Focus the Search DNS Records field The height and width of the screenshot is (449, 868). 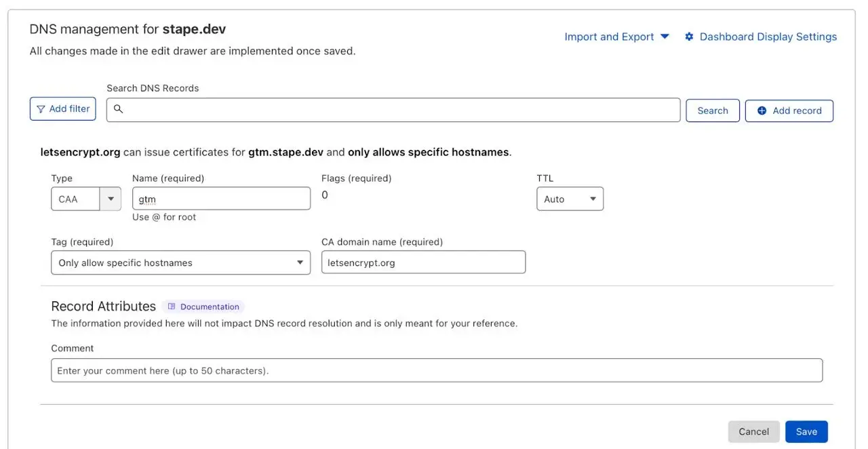point(393,110)
